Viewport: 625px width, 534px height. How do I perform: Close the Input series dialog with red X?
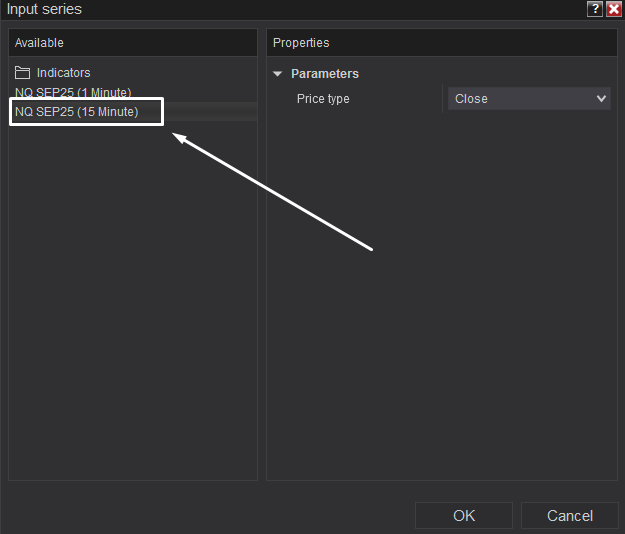(x=614, y=9)
